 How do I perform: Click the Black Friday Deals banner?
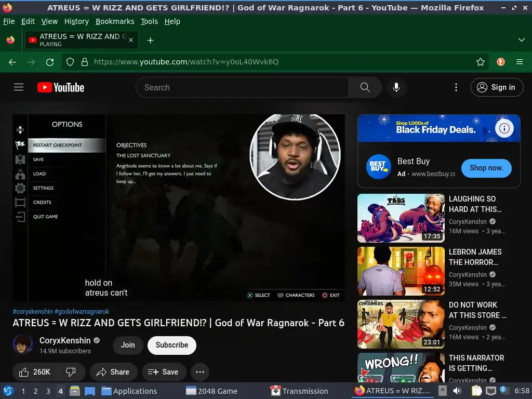tap(438, 128)
